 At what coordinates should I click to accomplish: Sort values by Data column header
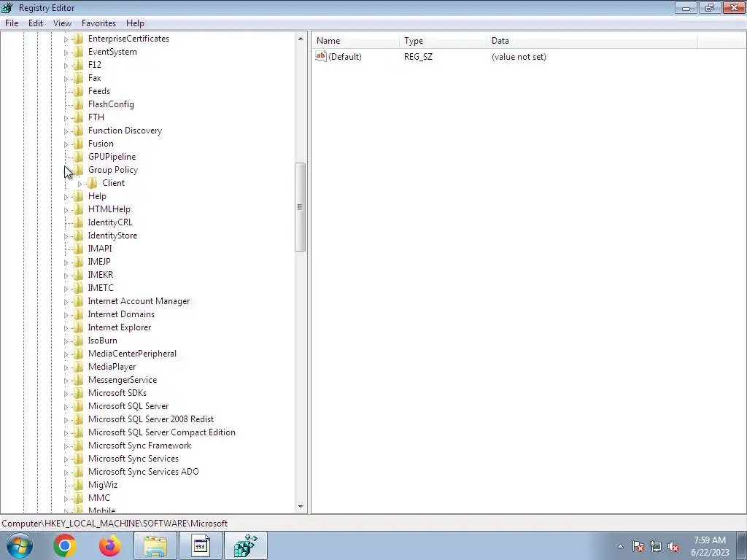(592, 41)
